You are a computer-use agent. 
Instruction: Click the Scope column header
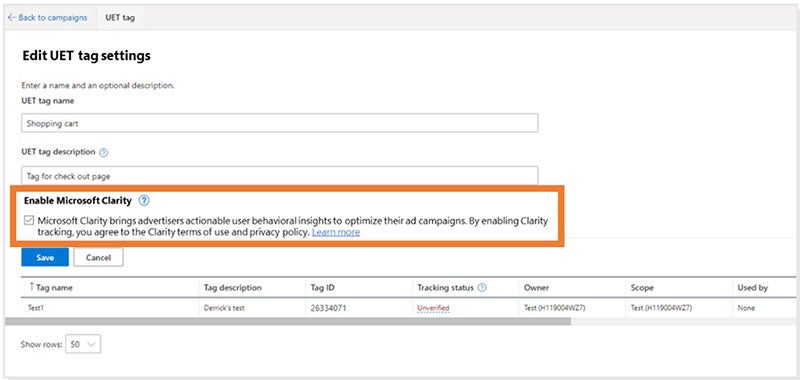point(642,288)
